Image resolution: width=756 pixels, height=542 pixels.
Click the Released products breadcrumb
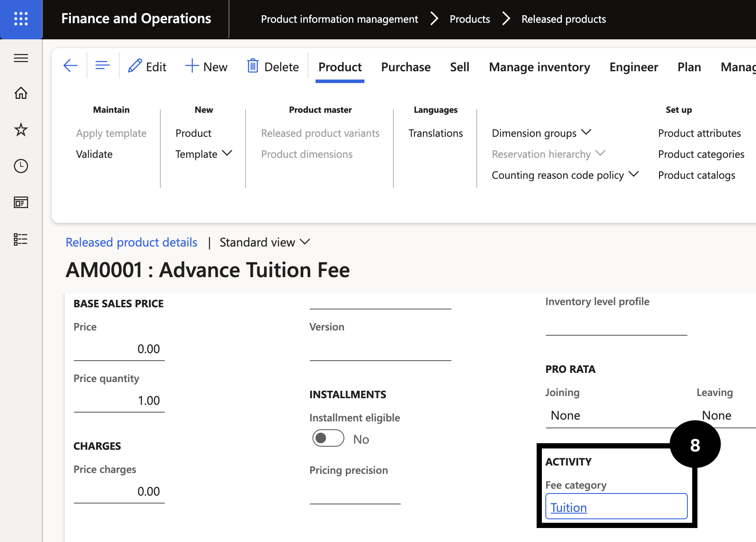coord(564,19)
